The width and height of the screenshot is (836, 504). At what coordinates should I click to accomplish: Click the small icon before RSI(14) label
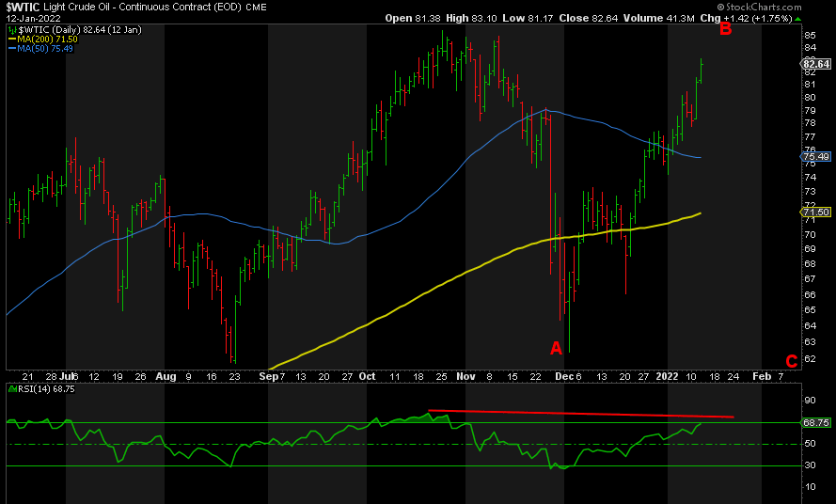tap(13, 388)
